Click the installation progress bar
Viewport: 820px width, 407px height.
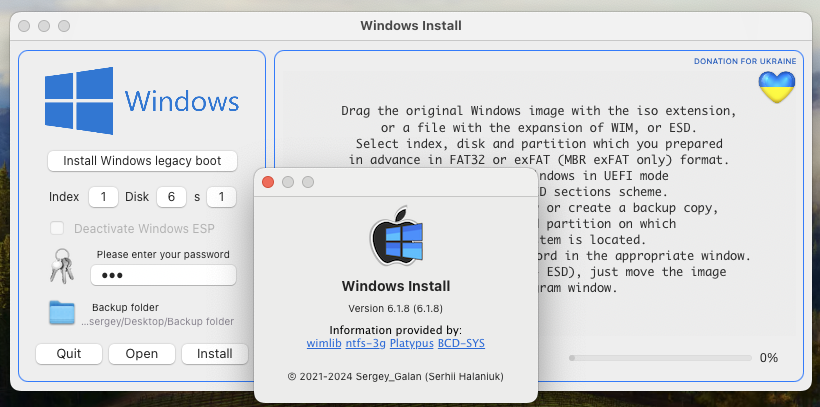(x=660, y=358)
